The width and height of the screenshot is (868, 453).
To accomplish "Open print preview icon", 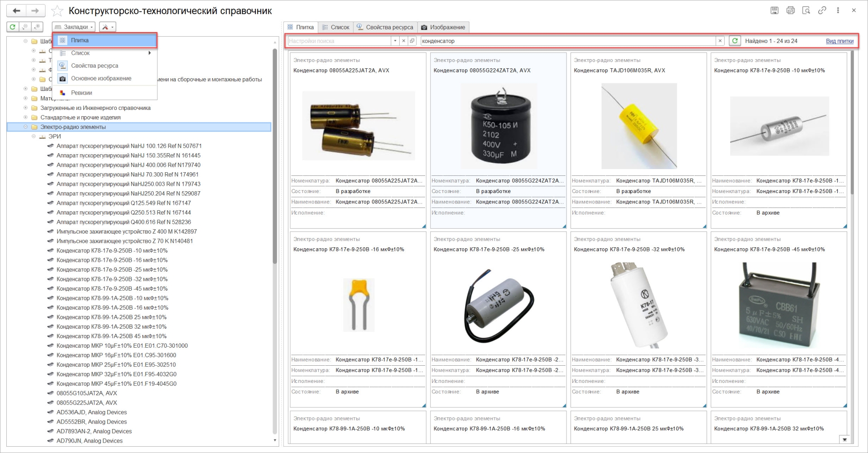I will [x=806, y=10].
